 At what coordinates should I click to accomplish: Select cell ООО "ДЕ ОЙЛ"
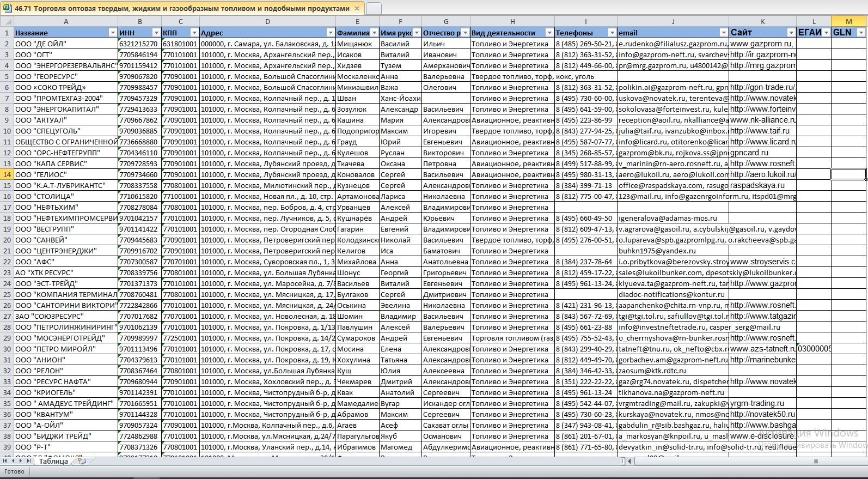66,44
